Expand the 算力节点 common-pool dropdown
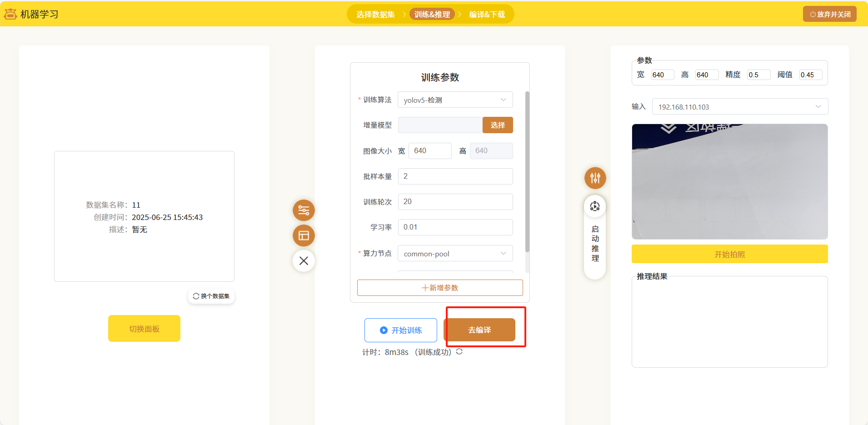The height and width of the screenshot is (425, 868). [455, 254]
